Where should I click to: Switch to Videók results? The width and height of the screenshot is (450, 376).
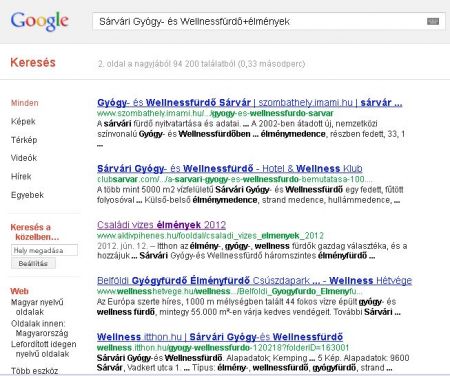(24, 158)
